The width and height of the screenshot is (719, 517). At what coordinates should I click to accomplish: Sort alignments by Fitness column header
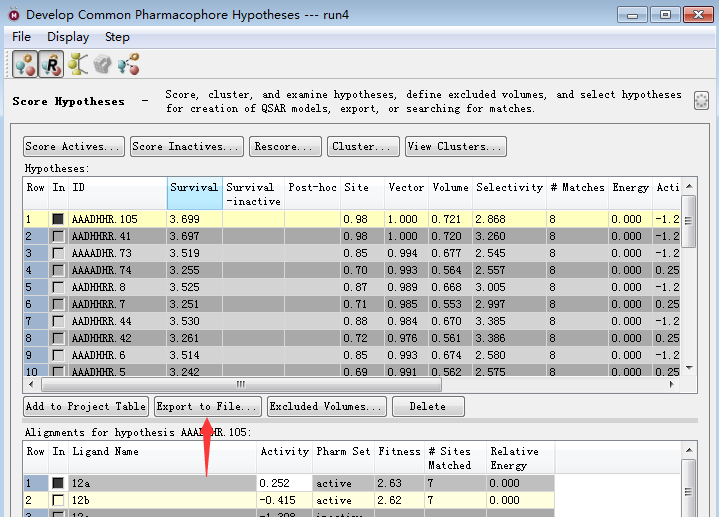click(x=399, y=452)
